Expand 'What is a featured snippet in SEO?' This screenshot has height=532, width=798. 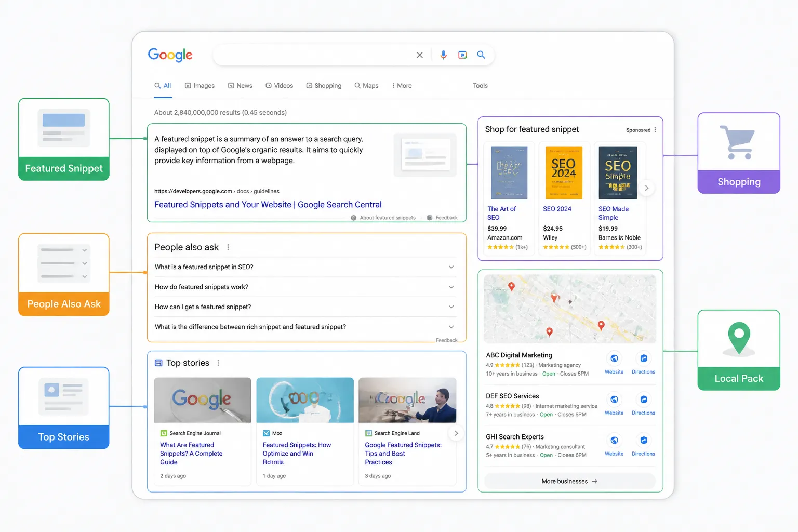pyautogui.click(x=304, y=267)
